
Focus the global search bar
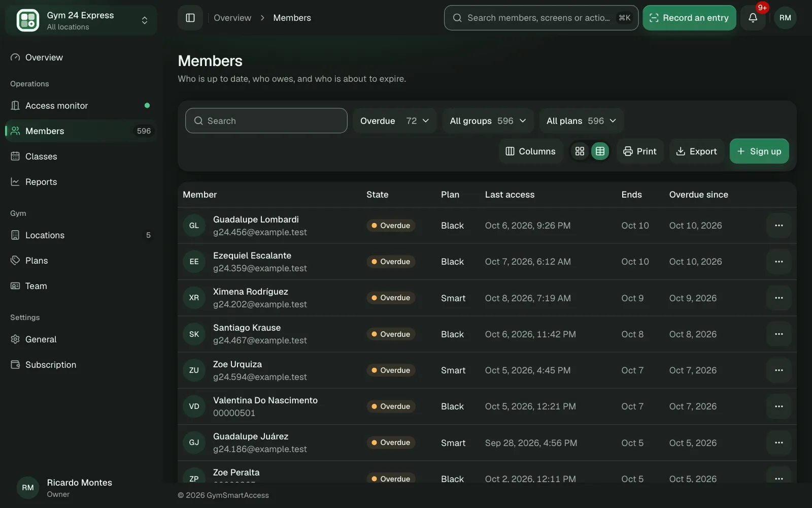point(541,18)
